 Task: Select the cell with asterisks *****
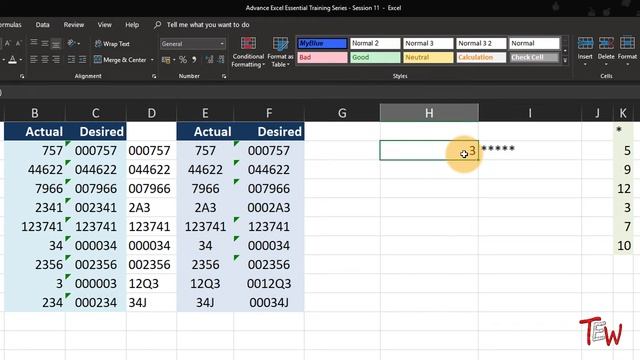pyautogui.click(x=530, y=150)
